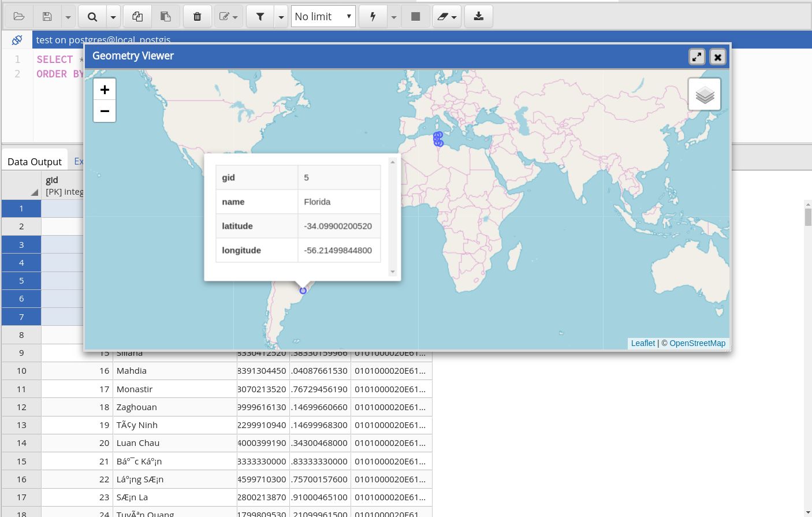Click the Filter funnel icon
812x517 pixels.
coord(260,17)
